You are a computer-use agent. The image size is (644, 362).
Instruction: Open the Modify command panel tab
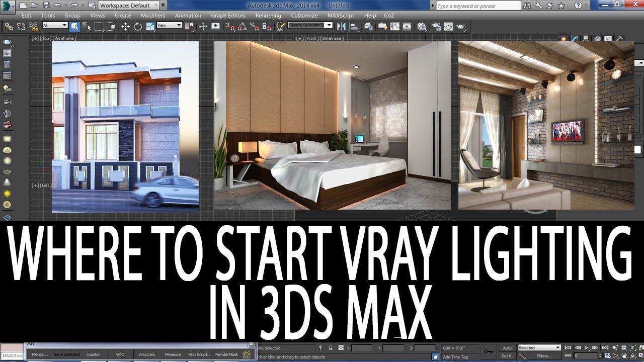(575, 39)
